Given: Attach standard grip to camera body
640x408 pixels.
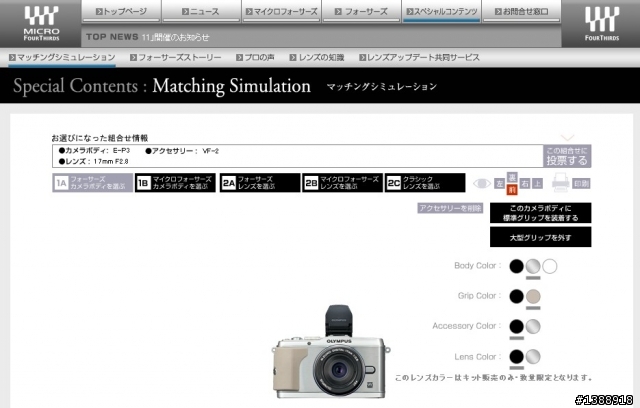Looking at the screenshot, I should tap(540, 213).
